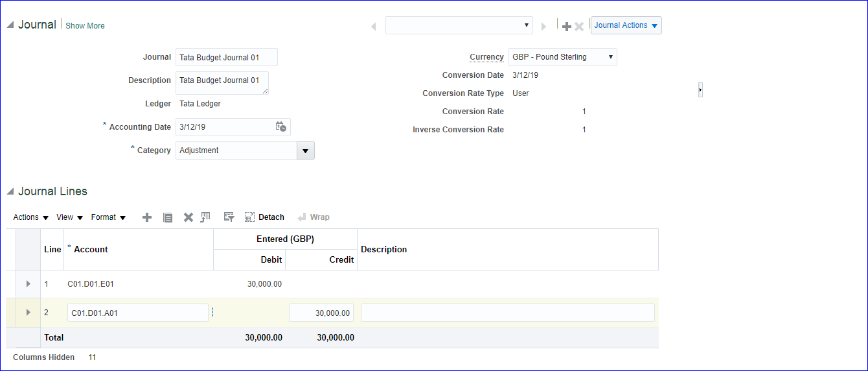Expand row details for line 1

tap(29, 284)
